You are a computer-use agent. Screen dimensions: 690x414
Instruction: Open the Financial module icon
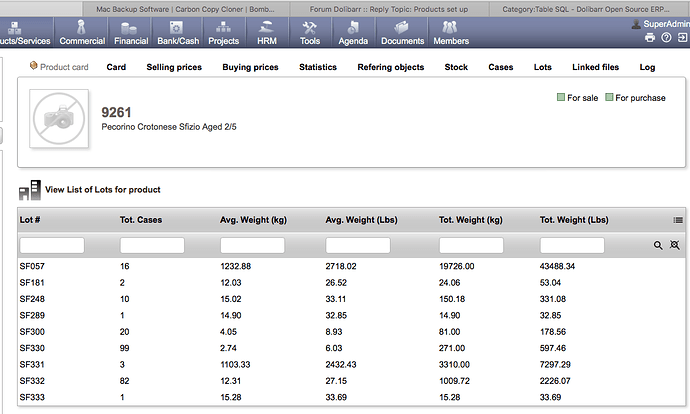click(x=129, y=28)
